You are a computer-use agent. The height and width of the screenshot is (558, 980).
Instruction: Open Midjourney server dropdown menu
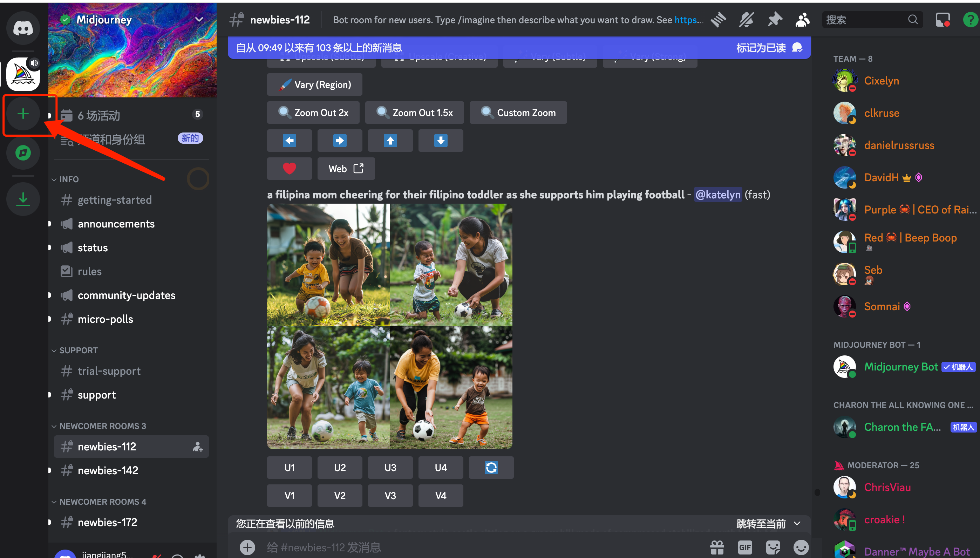click(199, 20)
